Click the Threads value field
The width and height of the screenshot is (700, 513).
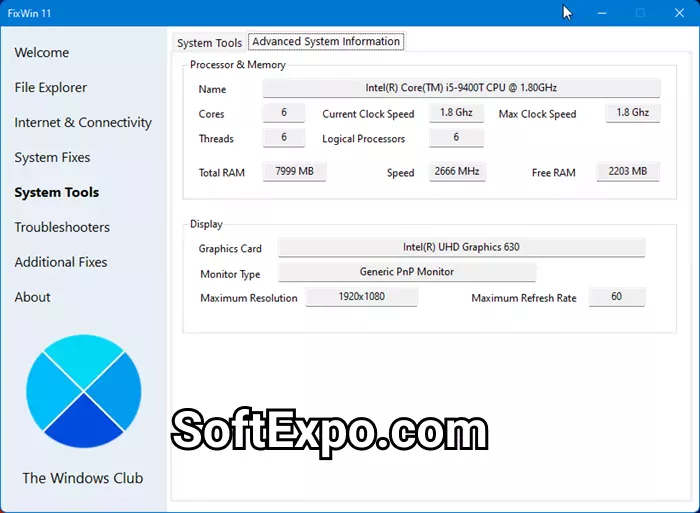pyautogui.click(x=284, y=138)
